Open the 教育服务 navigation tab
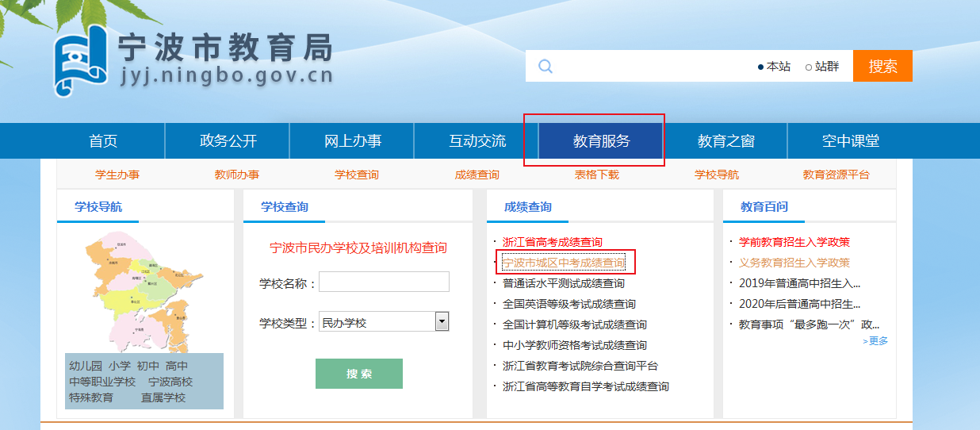Image resolution: width=980 pixels, height=430 pixels. tap(601, 141)
